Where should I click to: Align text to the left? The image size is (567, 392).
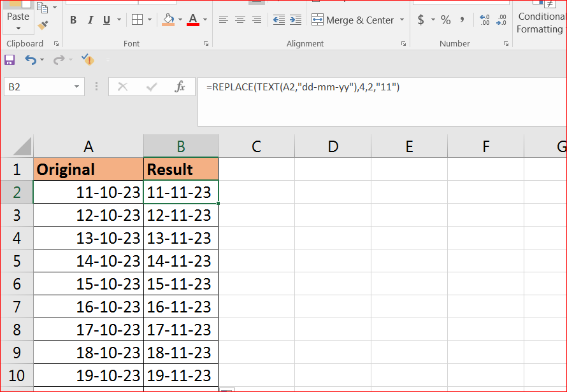pos(224,20)
